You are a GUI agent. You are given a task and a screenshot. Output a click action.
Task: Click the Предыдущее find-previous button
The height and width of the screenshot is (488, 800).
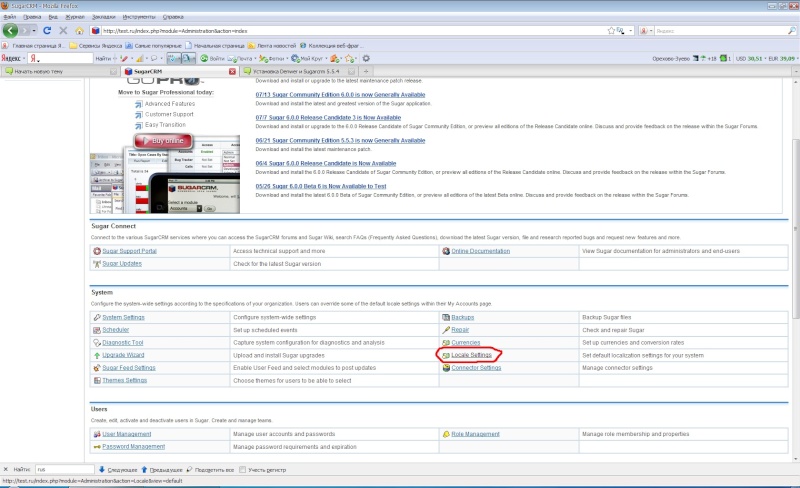pyautogui.click(x=162, y=470)
